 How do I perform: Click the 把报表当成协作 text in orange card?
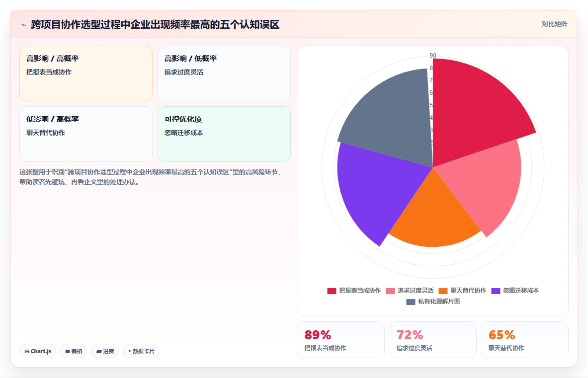(x=49, y=72)
